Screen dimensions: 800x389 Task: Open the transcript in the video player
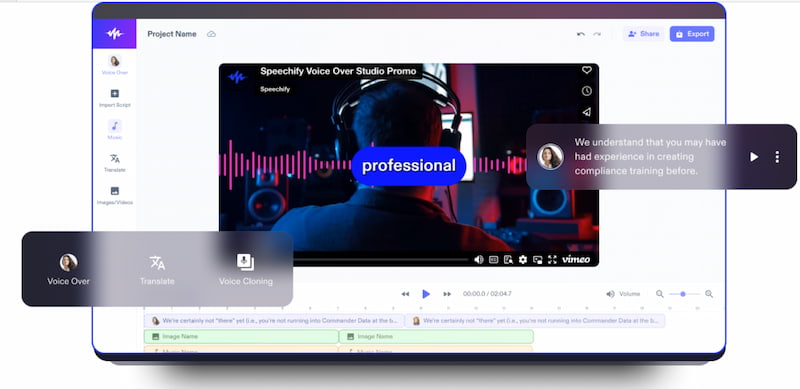tap(508, 259)
